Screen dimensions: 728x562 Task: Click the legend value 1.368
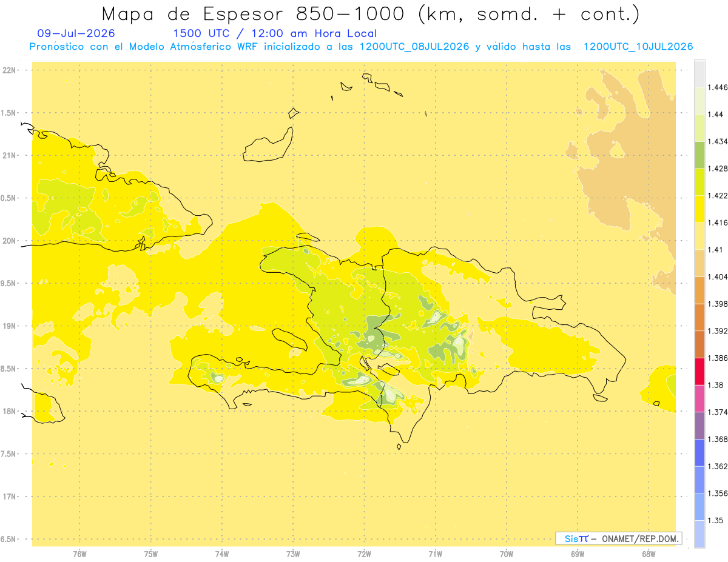(717, 439)
